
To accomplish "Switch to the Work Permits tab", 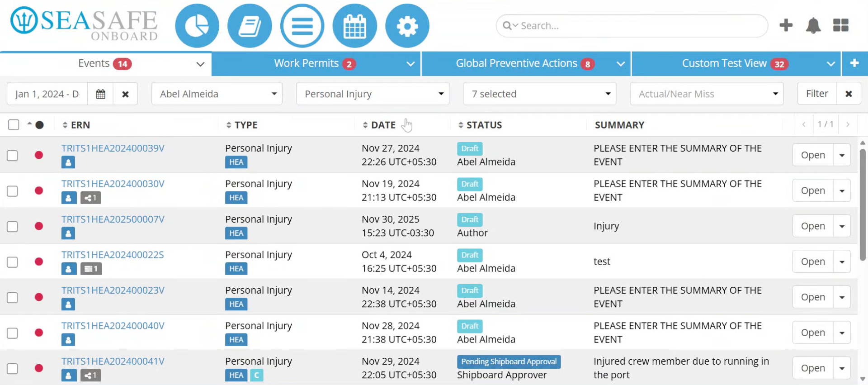I will (x=316, y=64).
